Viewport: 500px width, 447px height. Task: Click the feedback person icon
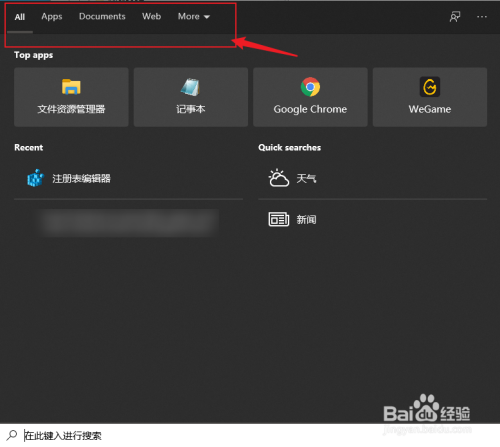455,17
